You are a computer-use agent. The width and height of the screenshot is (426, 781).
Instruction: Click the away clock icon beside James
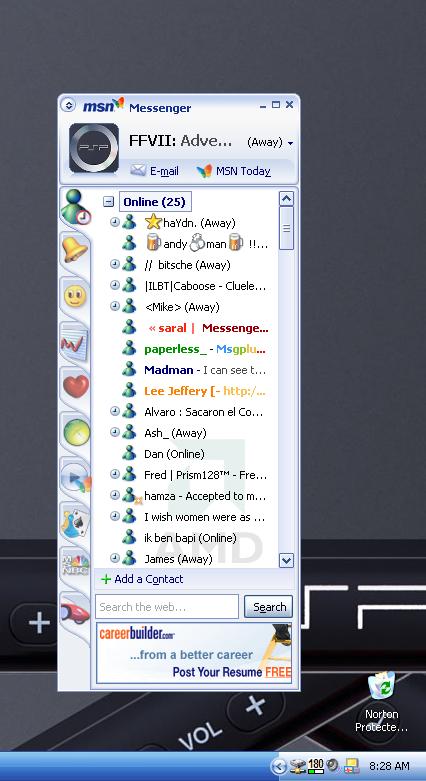click(x=115, y=558)
